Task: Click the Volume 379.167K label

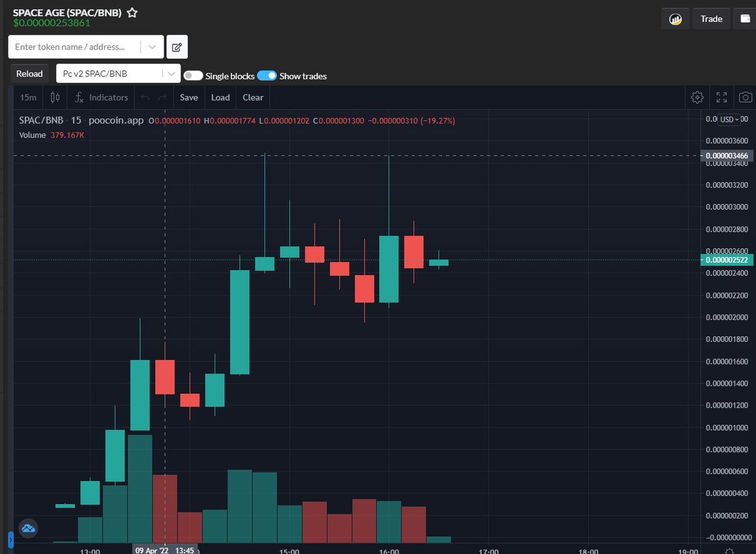Action: tap(52, 135)
